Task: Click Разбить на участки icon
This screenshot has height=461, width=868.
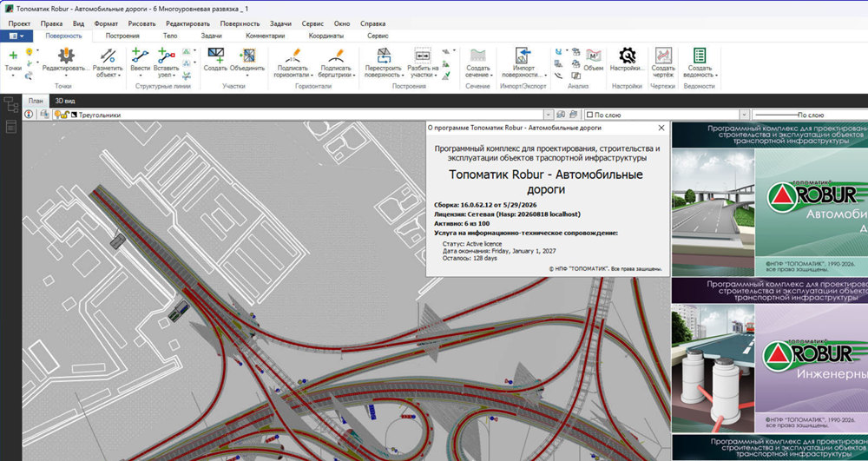Action: pos(423,56)
